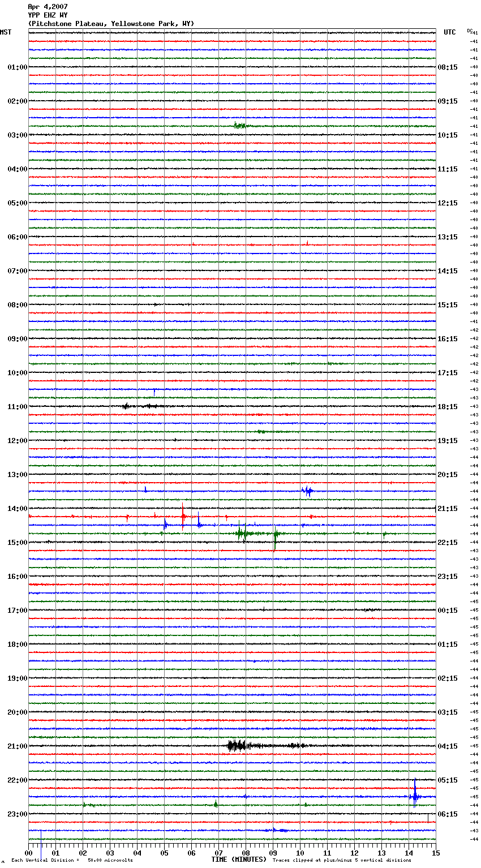
Task: Click the "06:00" MST time label
Action: coord(18,237)
